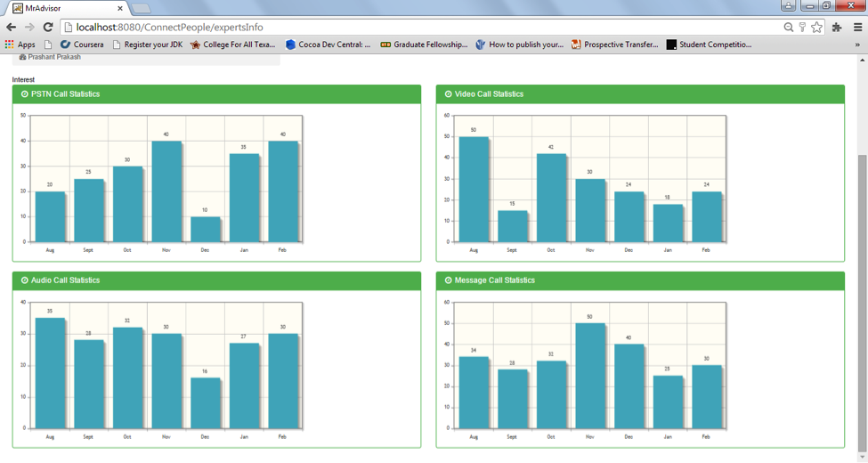Open the Apps bookmarks shortcut
Viewport: 868px width, 463px height.
click(x=20, y=45)
